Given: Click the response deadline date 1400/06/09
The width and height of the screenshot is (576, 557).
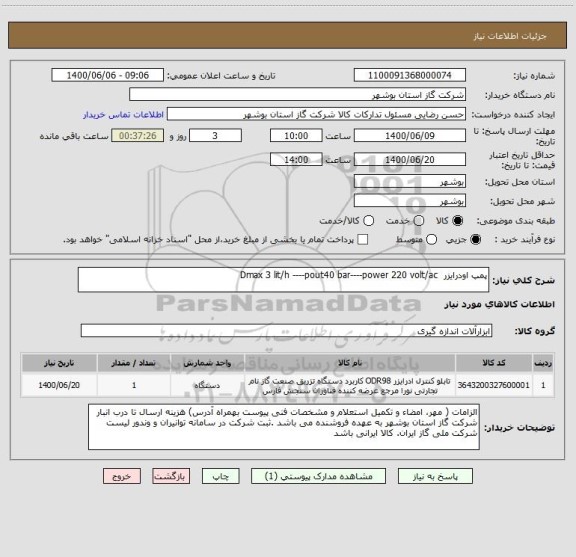Looking at the screenshot, I should click(x=410, y=136).
